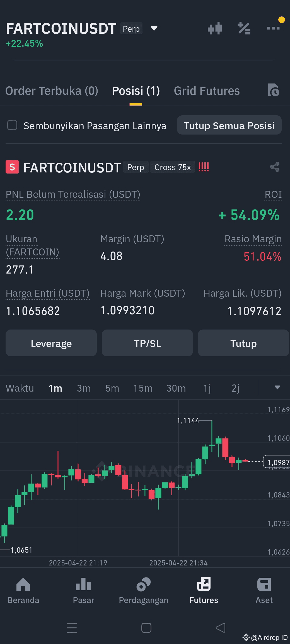Select the 5m chart interval
The height and width of the screenshot is (644, 290).
coord(112,388)
